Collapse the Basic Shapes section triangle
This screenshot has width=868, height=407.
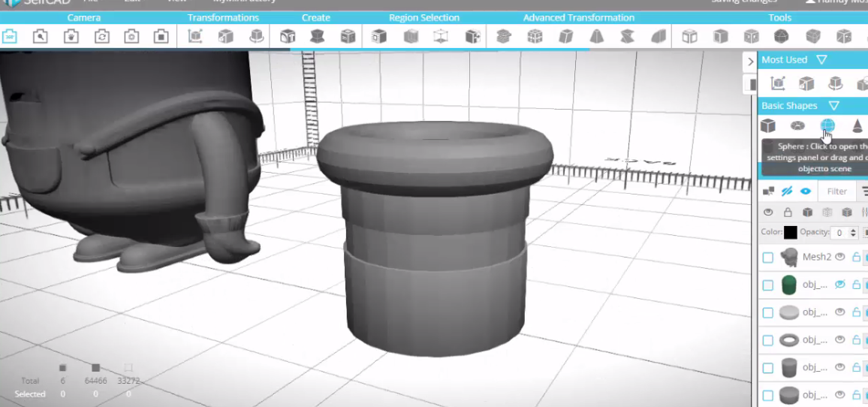click(x=833, y=105)
